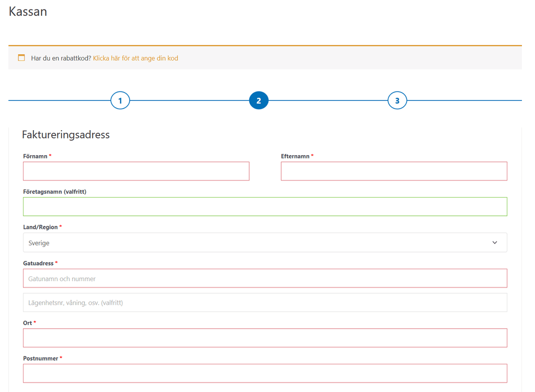Click the link to enter your coupon code
This screenshot has height=392, width=535.
pos(135,58)
